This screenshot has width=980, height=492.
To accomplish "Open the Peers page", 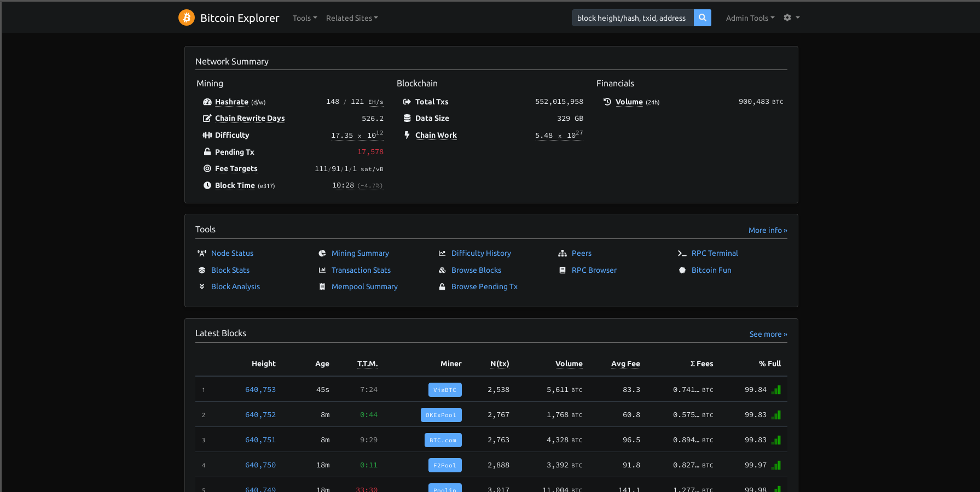I will (x=582, y=253).
